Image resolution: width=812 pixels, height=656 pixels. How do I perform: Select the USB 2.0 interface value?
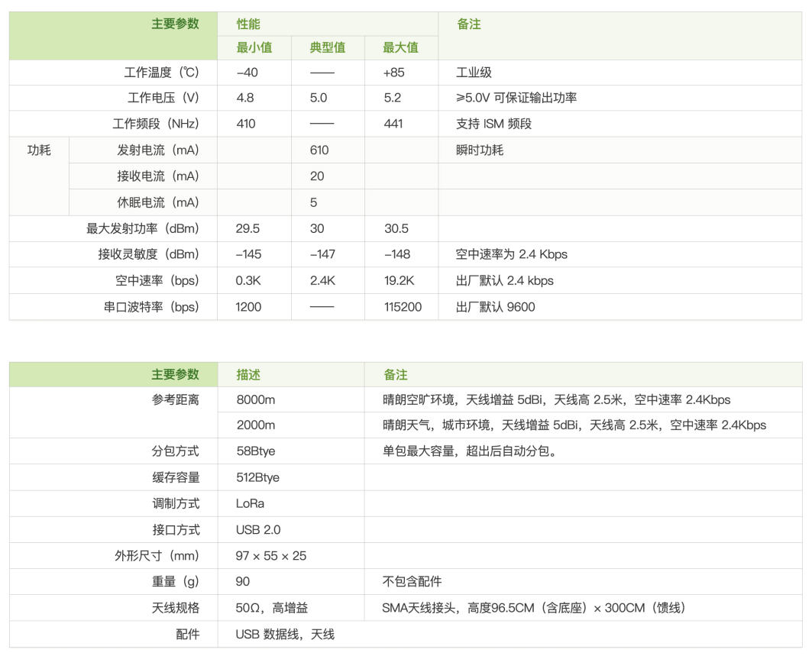pyautogui.click(x=259, y=530)
